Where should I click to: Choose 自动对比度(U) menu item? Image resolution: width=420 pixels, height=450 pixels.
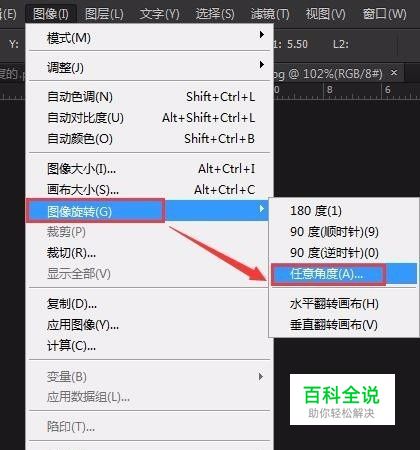coord(149,118)
